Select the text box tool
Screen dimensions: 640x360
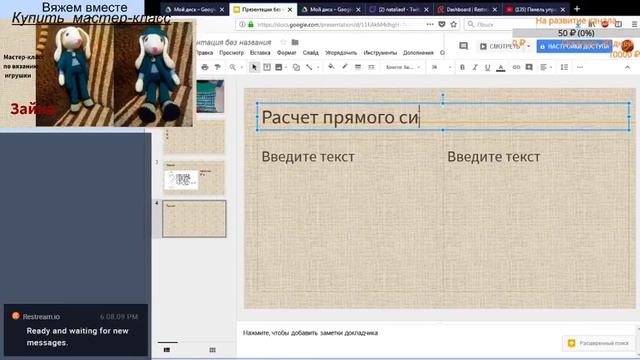pyautogui.click(x=267, y=67)
